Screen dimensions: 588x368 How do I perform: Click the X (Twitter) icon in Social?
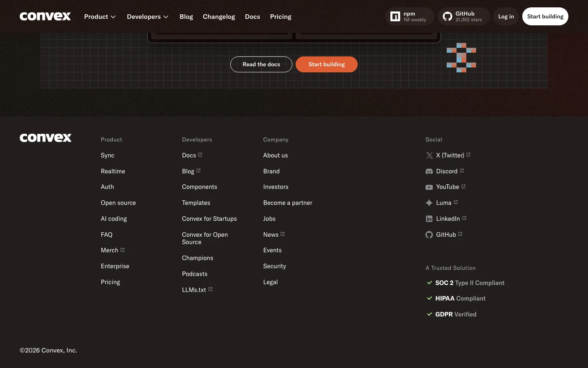click(429, 155)
